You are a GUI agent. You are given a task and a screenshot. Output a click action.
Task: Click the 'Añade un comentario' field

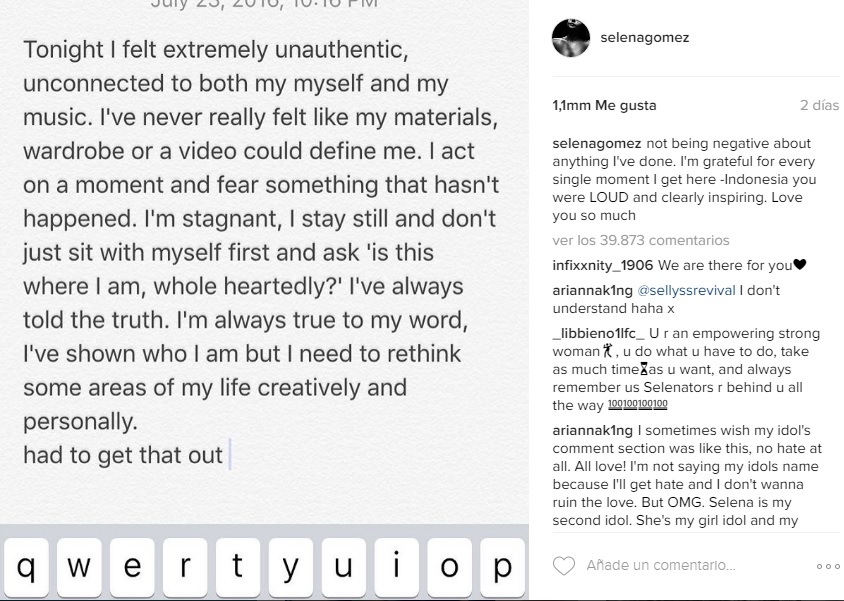pos(690,566)
